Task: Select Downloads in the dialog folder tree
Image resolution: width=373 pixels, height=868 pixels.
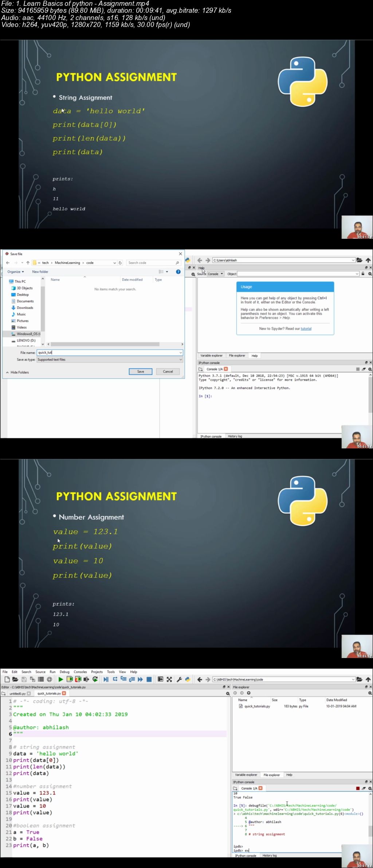Action: click(25, 308)
